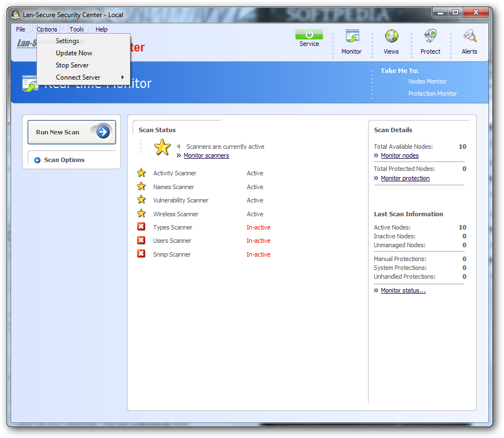Go to Nodes Monitor shortcut
Image resolution: width=504 pixels, height=438 pixels.
pos(428,81)
